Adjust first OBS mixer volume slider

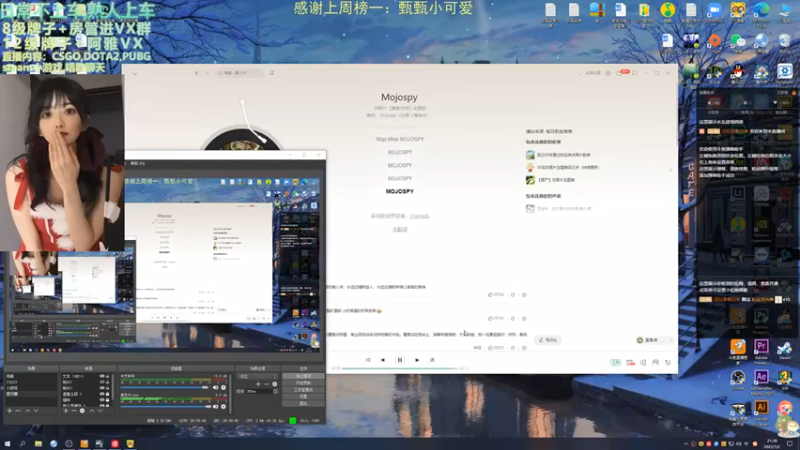164,387
